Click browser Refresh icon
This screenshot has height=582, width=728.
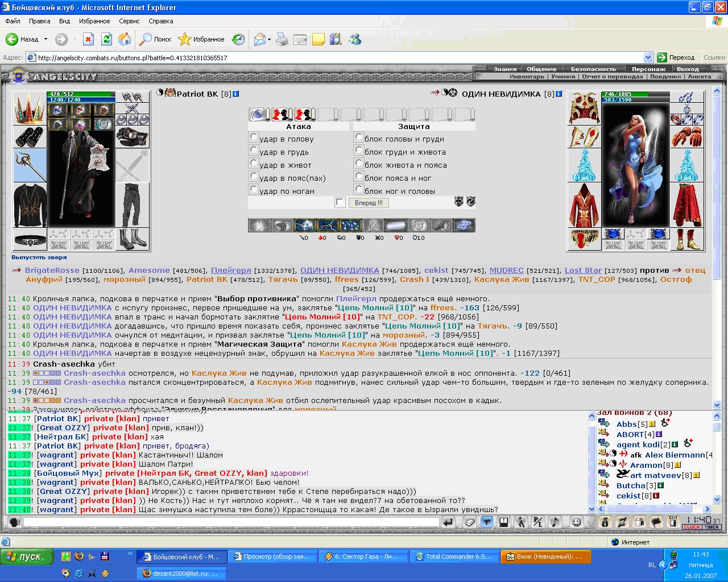[x=106, y=39]
